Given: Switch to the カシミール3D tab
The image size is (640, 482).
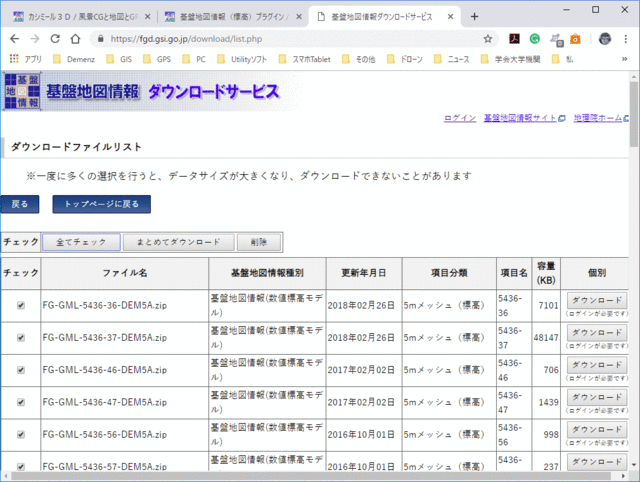Looking at the screenshot, I should [x=82, y=17].
